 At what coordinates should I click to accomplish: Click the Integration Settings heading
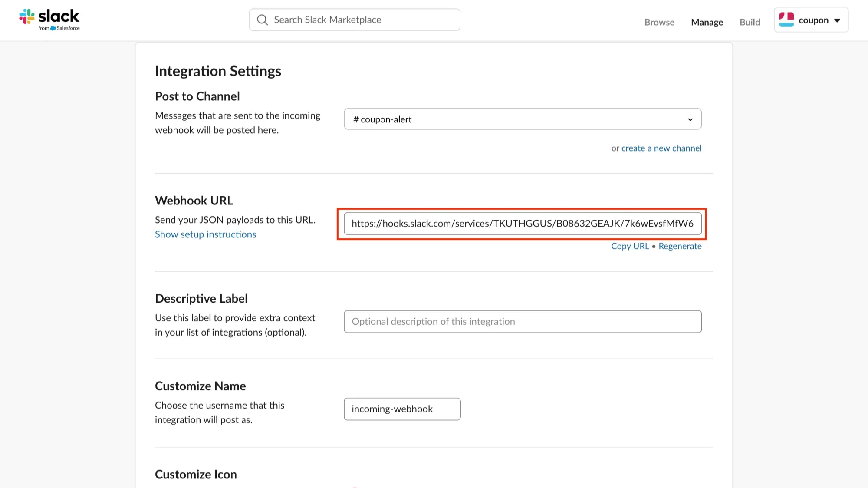click(218, 71)
